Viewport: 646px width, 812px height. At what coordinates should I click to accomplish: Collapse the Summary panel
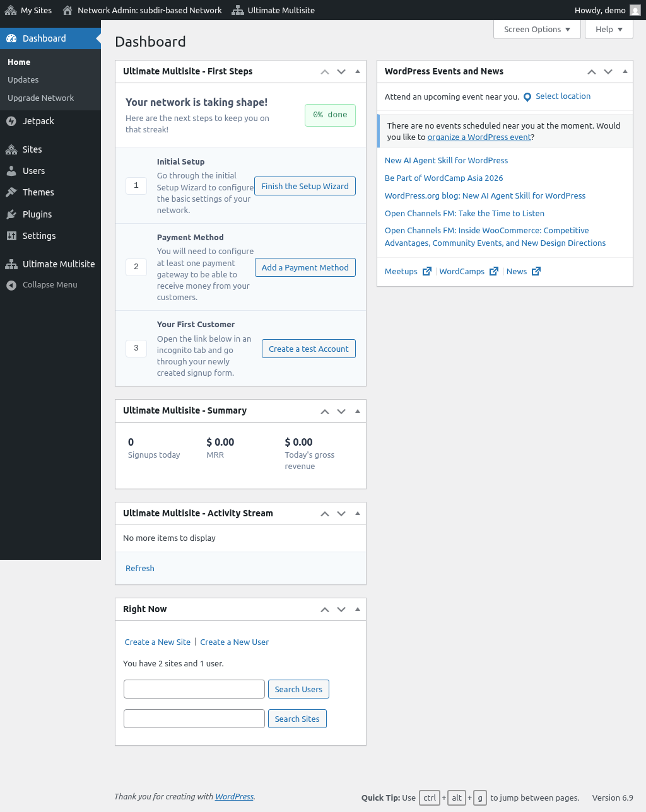point(358,411)
